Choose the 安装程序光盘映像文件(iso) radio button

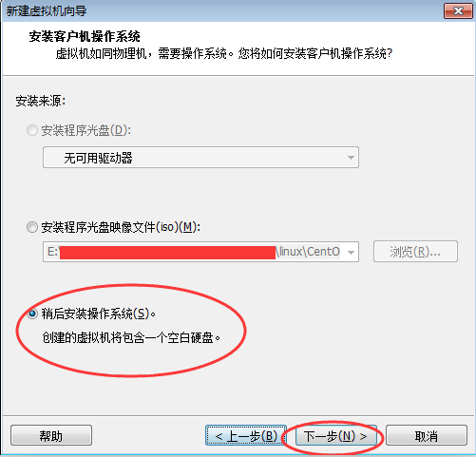32,227
